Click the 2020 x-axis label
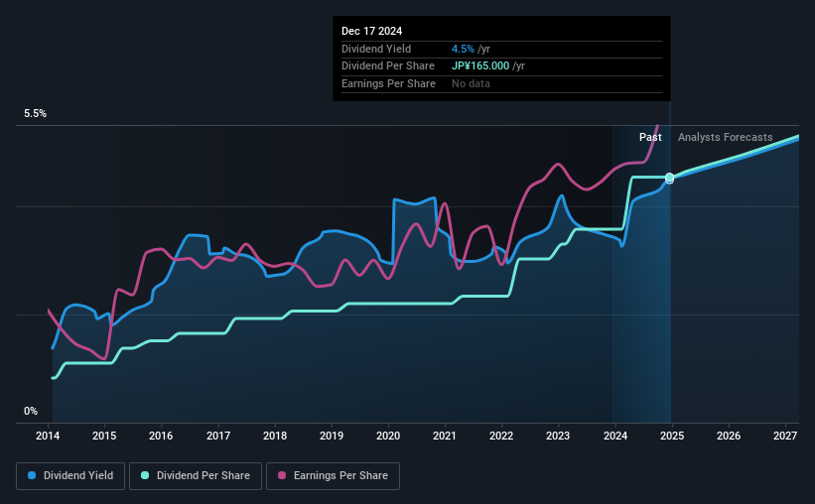Image resolution: width=815 pixels, height=504 pixels. pos(388,436)
